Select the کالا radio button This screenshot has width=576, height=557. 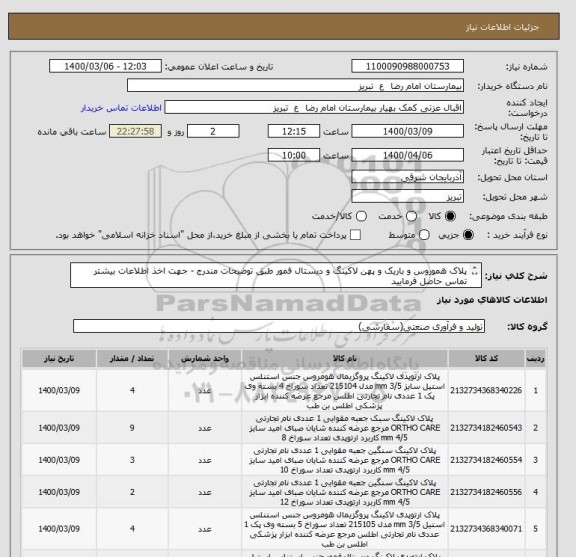(450, 216)
